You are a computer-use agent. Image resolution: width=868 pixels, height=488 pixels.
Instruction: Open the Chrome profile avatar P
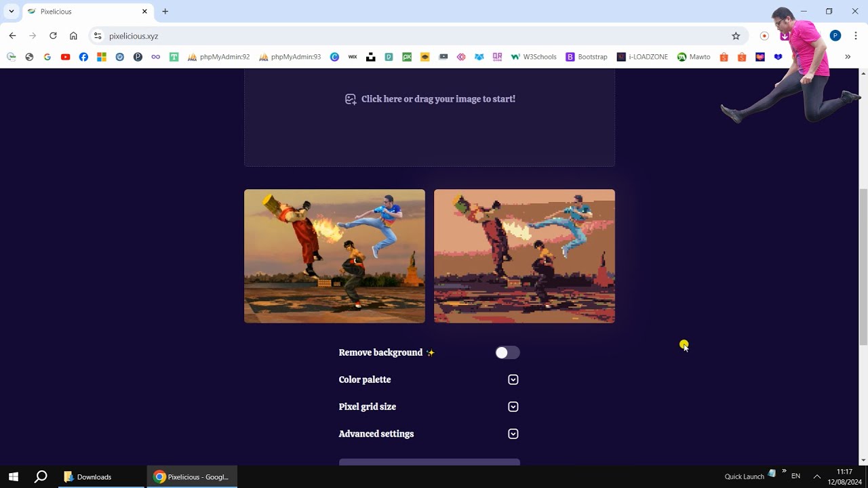835,36
